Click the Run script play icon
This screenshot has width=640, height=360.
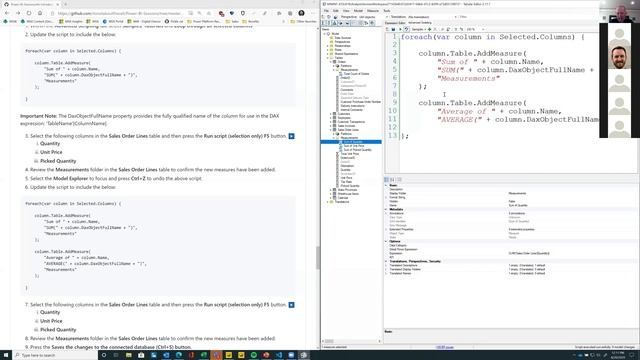400,29
